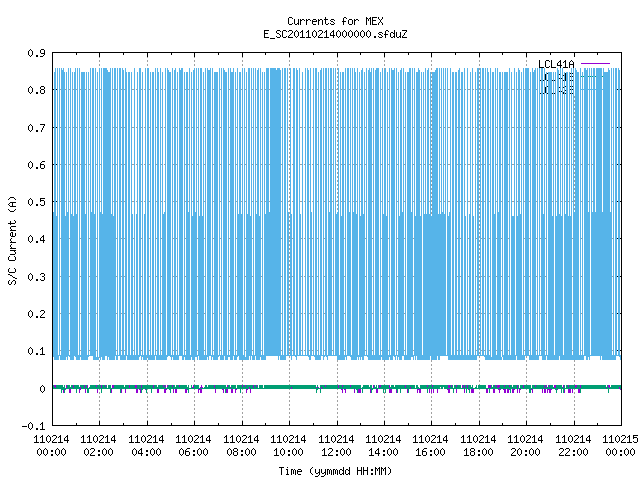Click the '110214 10:00' x-axis tick label

pyautogui.click(x=288, y=446)
